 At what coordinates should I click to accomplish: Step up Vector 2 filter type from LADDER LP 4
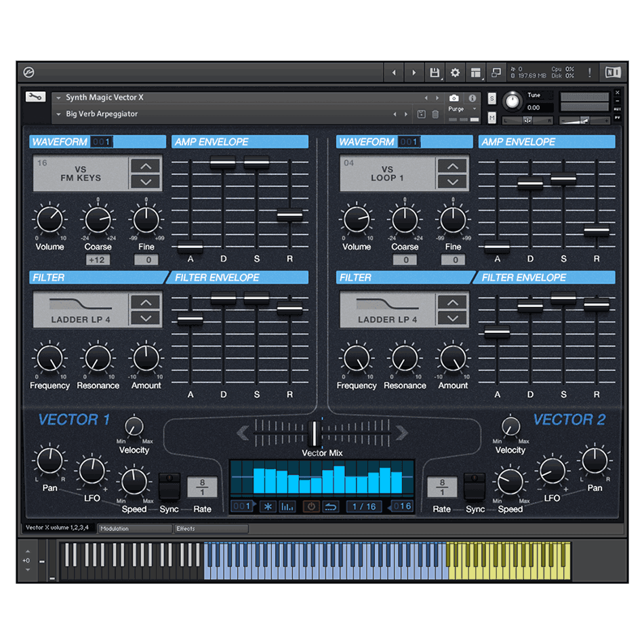[x=453, y=303]
